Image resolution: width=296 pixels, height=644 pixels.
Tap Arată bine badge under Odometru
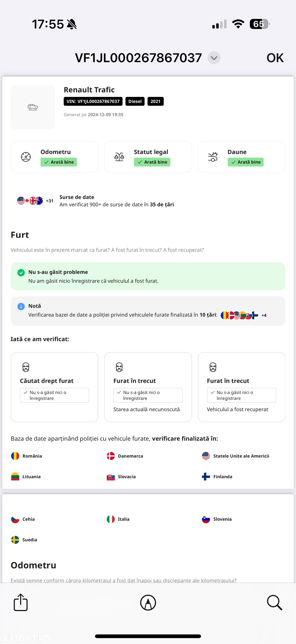(x=59, y=162)
